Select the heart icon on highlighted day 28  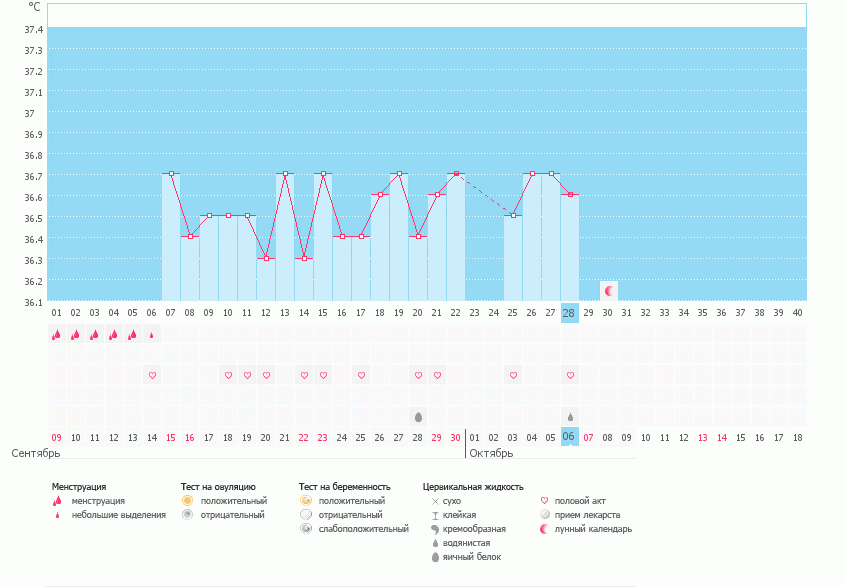coord(570,375)
